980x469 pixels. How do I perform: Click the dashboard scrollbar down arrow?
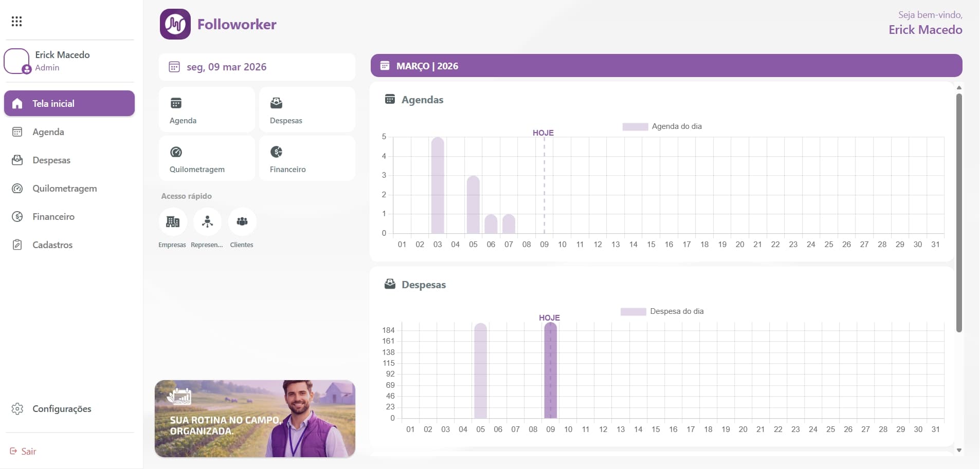(x=959, y=450)
